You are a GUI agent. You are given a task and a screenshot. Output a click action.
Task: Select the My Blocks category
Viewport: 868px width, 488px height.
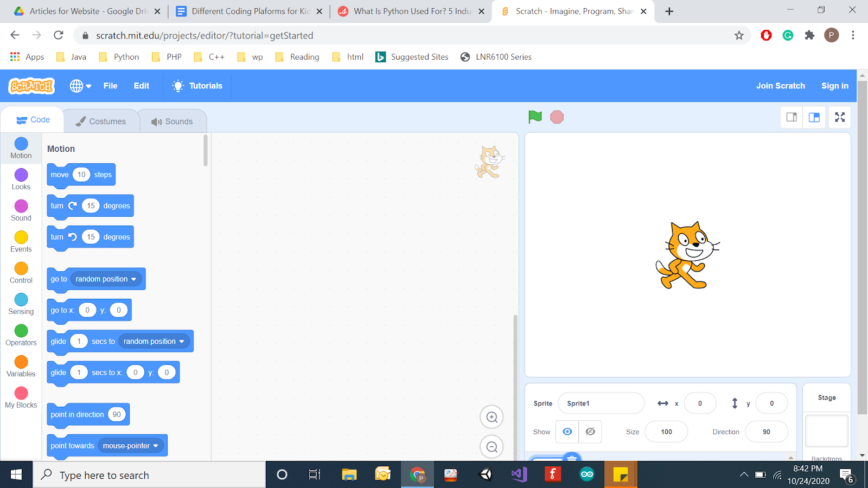[x=21, y=397]
